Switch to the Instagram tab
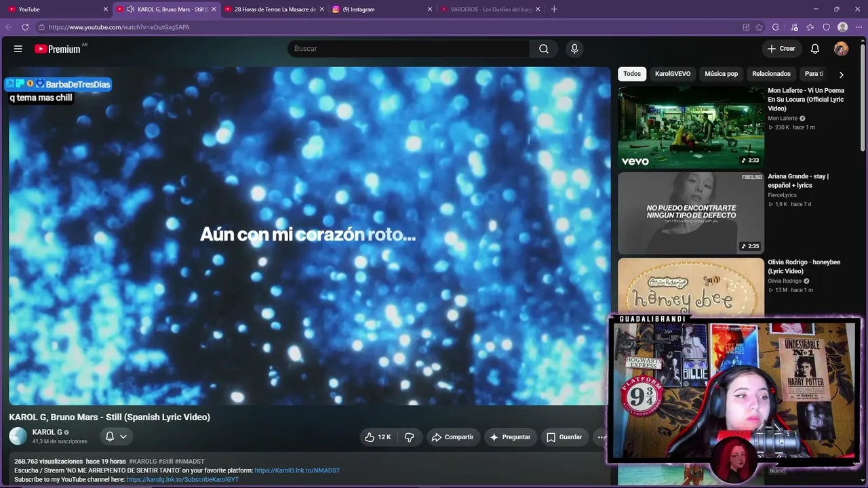 [382, 9]
